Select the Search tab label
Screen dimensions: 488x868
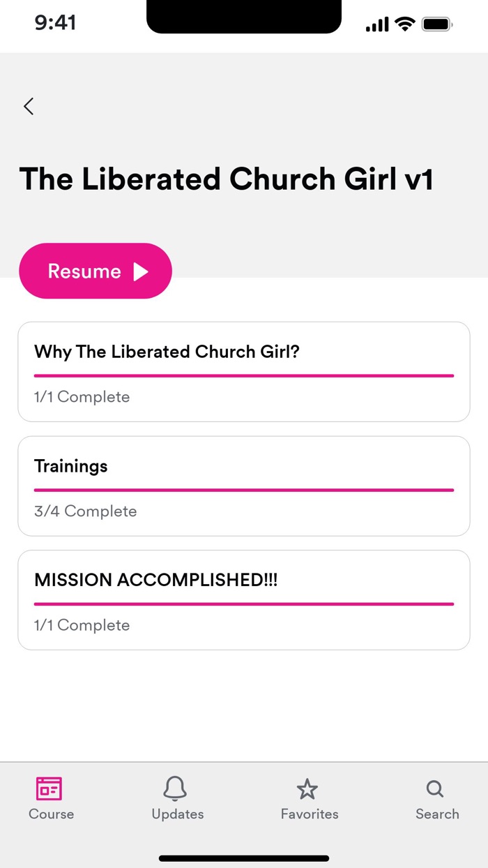pos(437,814)
